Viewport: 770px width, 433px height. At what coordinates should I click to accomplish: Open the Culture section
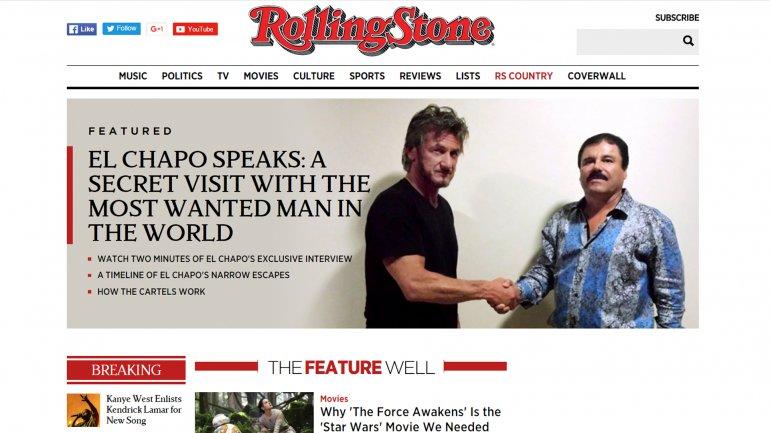point(313,76)
